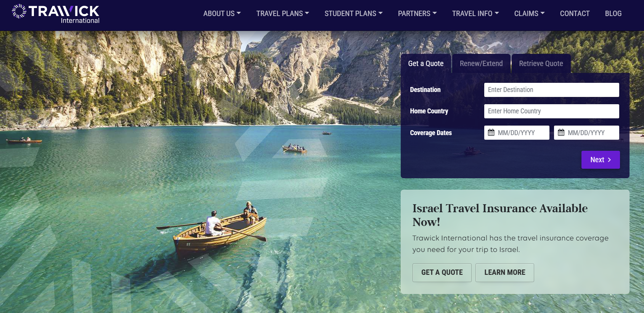Open the Blog link in the navigation
The width and height of the screenshot is (644, 313).
click(x=613, y=13)
